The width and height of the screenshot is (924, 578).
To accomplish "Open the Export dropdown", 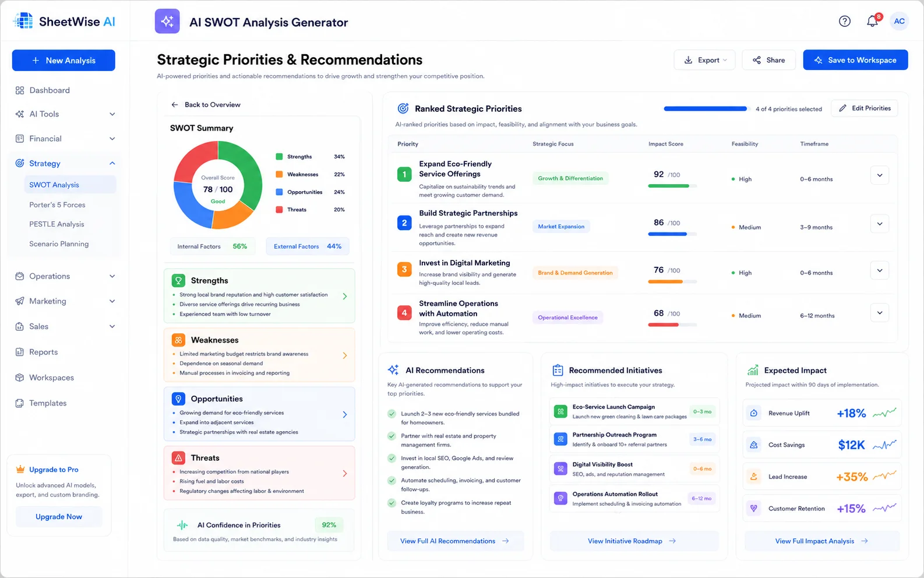I will [704, 60].
